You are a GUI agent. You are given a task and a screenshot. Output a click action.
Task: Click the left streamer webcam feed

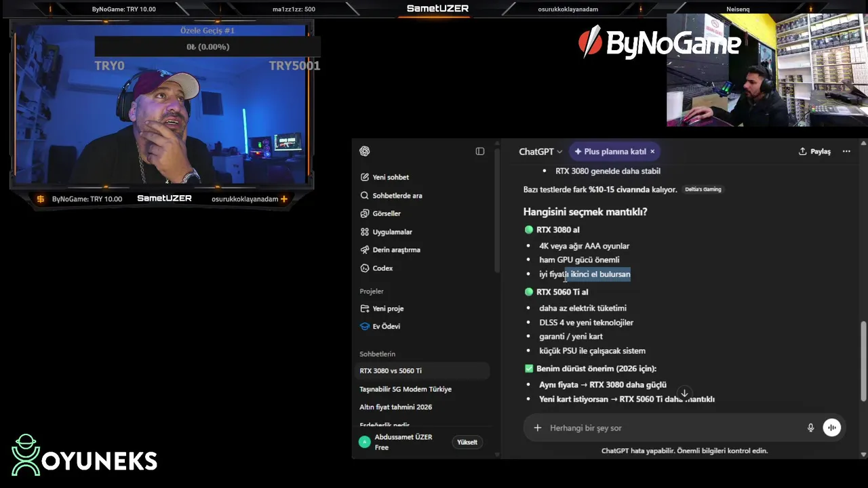[161, 104]
